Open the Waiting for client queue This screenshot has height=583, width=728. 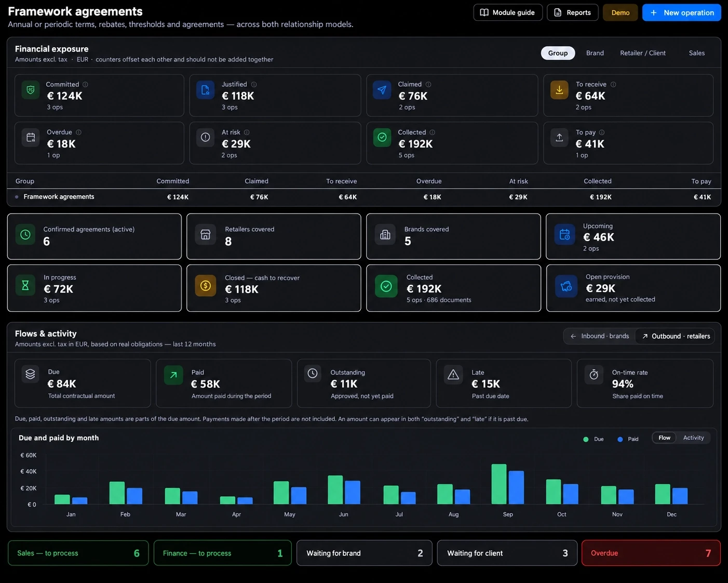point(507,553)
